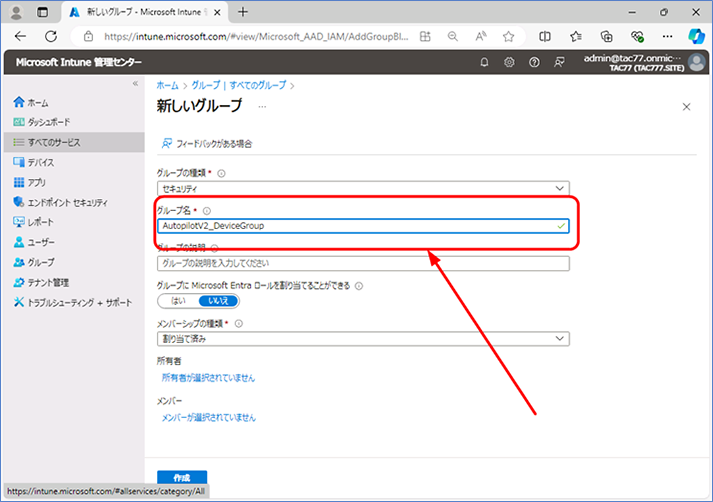Open トラブルシューティング + サポート in sidebar

coord(72,302)
